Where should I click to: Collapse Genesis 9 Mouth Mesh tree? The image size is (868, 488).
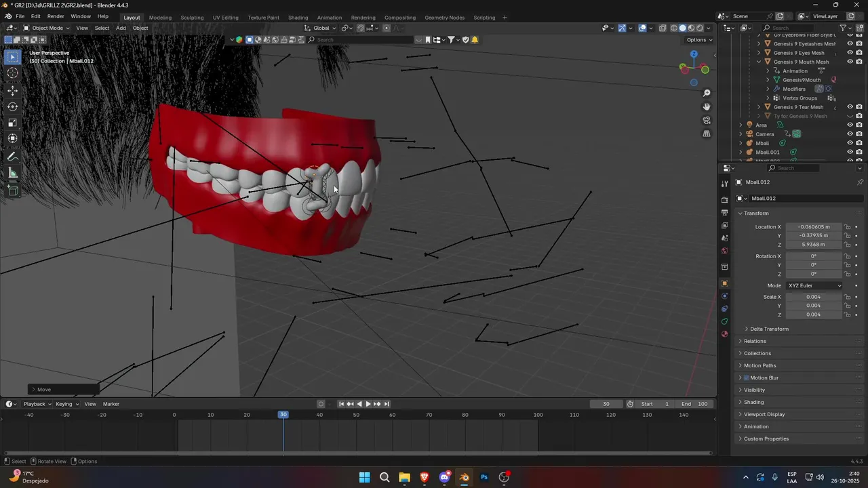coord(759,62)
